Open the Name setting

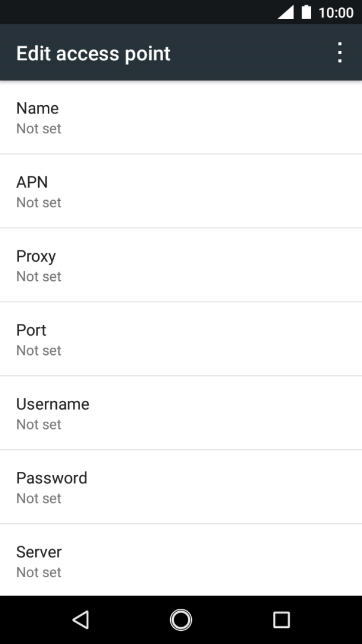37,108
